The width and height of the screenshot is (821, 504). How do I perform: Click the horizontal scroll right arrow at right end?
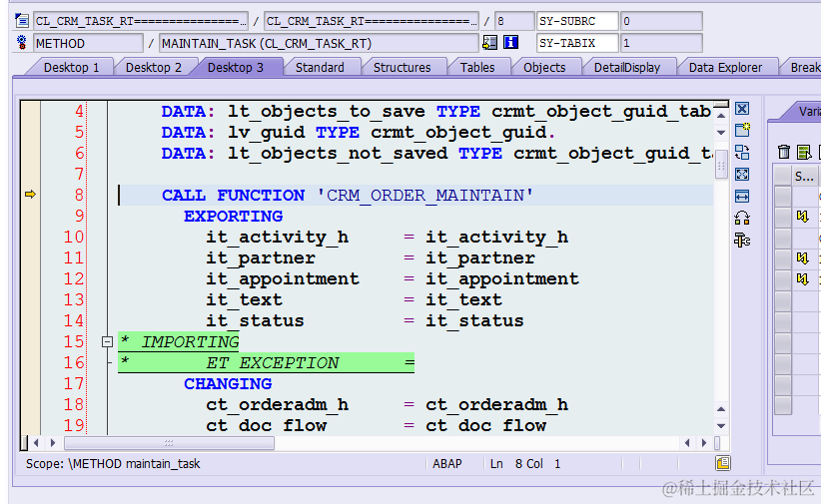(704, 443)
